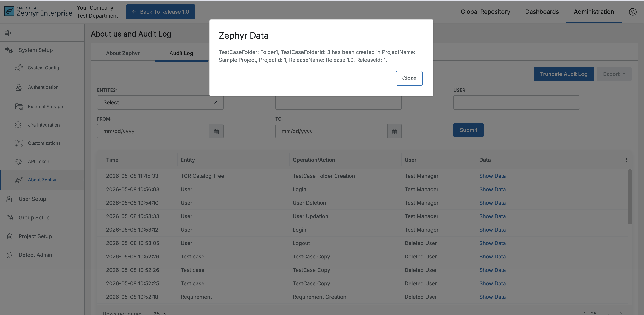This screenshot has height=315, width=644.
Task: Click the External Storage folder icon
Action: (x=19, y=107)
